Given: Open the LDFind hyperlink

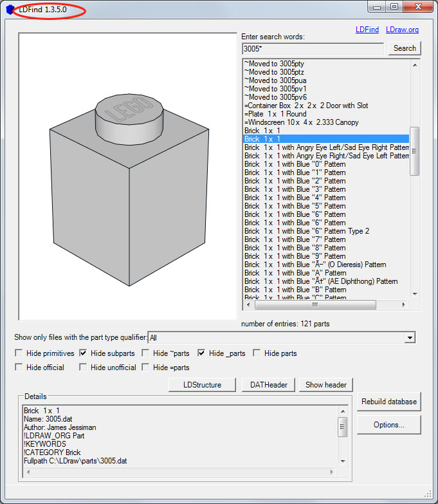Looking at the screenshot, I should pos(367,30).
